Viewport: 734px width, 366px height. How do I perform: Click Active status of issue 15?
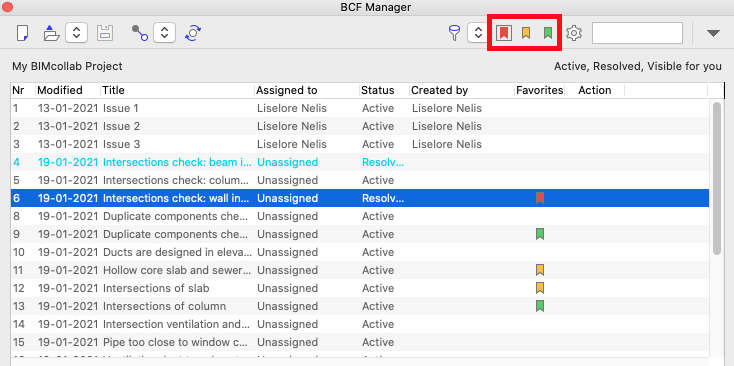pos(378,342)
